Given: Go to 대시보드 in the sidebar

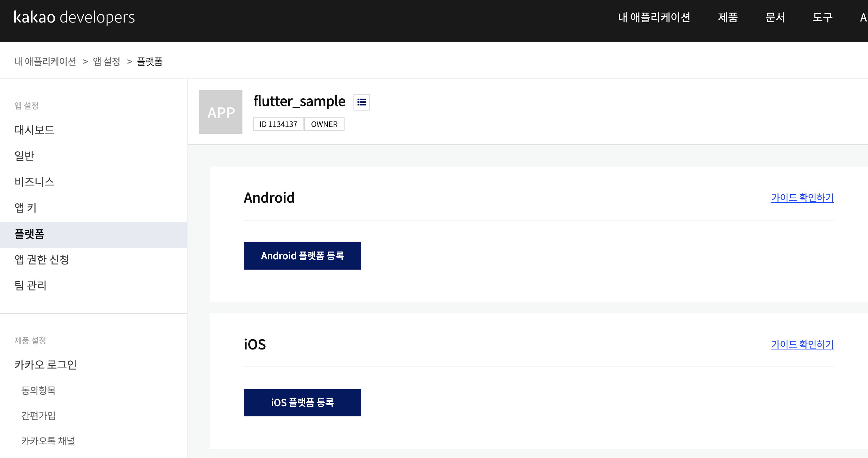Looking at the screenshot, I should (34, 130).
